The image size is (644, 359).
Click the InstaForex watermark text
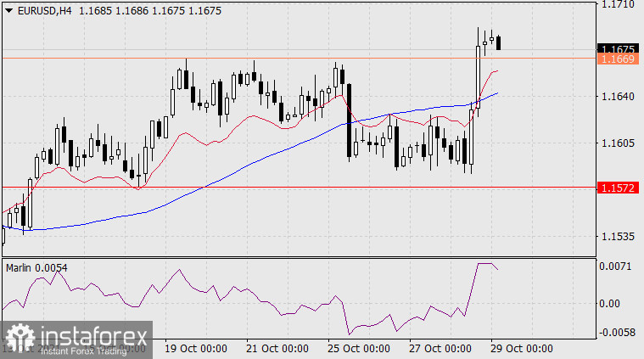92,339
